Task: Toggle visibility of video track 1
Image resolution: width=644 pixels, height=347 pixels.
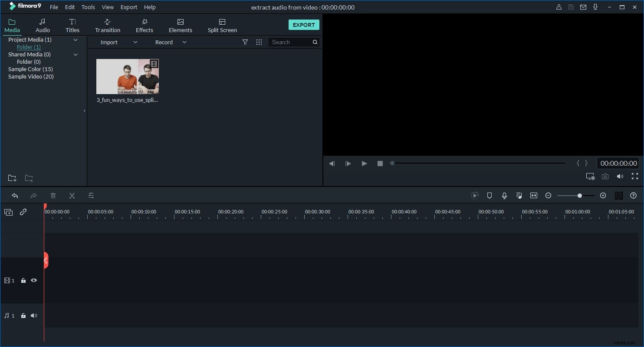Action: pyautogui.click(x=34, y=280)
